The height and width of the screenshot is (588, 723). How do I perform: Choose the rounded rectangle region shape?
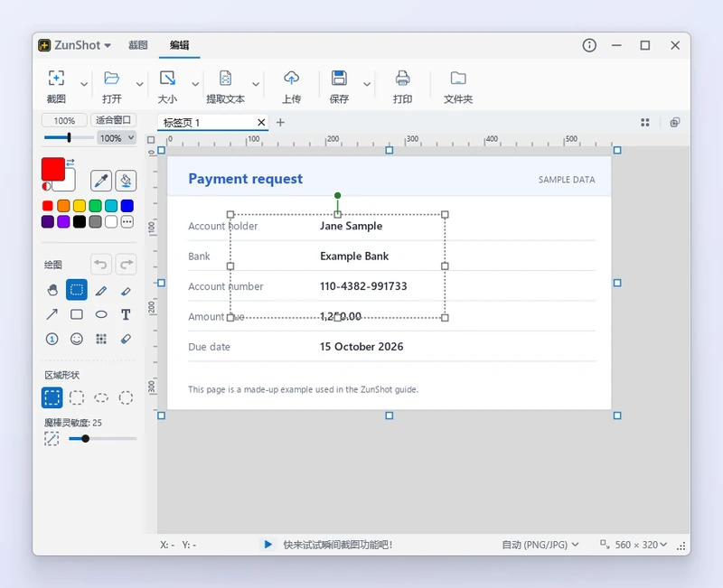click(x=77, y=397)
